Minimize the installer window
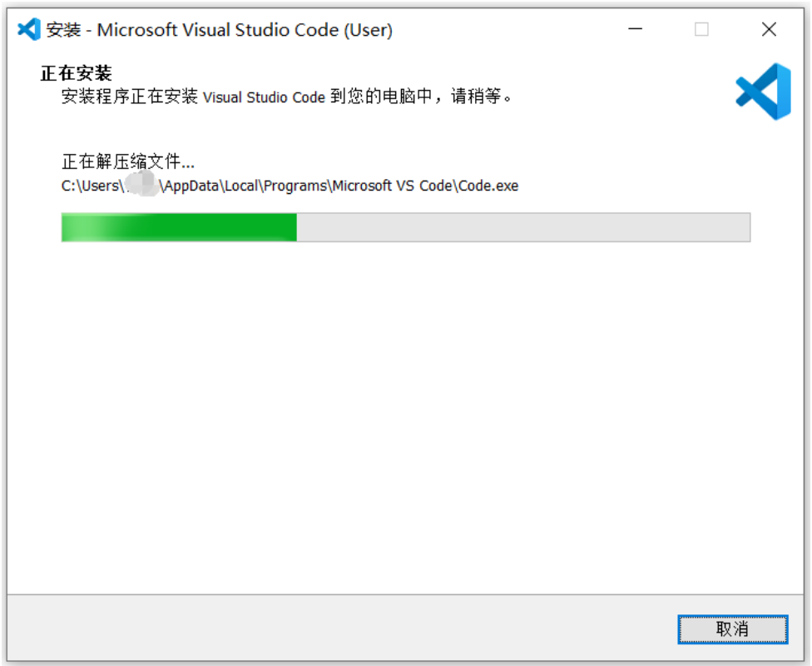 [x=635, y=29]
